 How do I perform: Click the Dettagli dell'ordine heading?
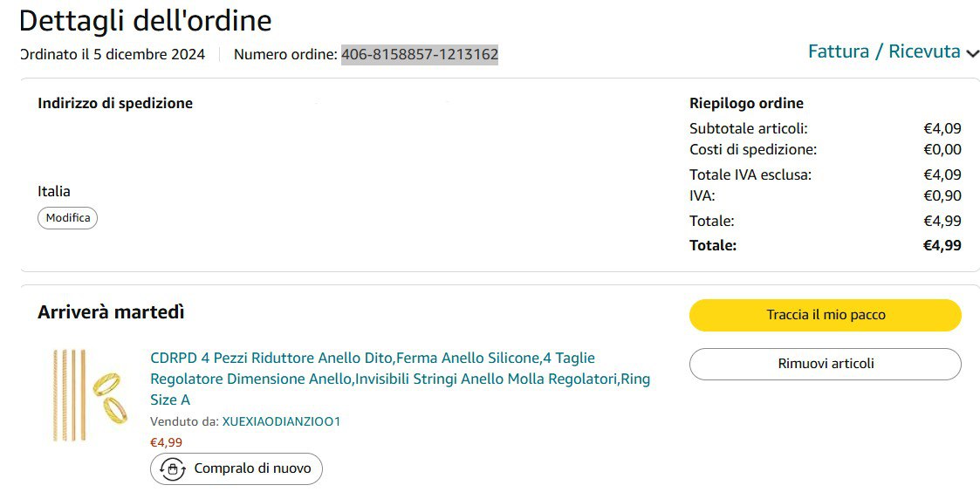[145, 20]
